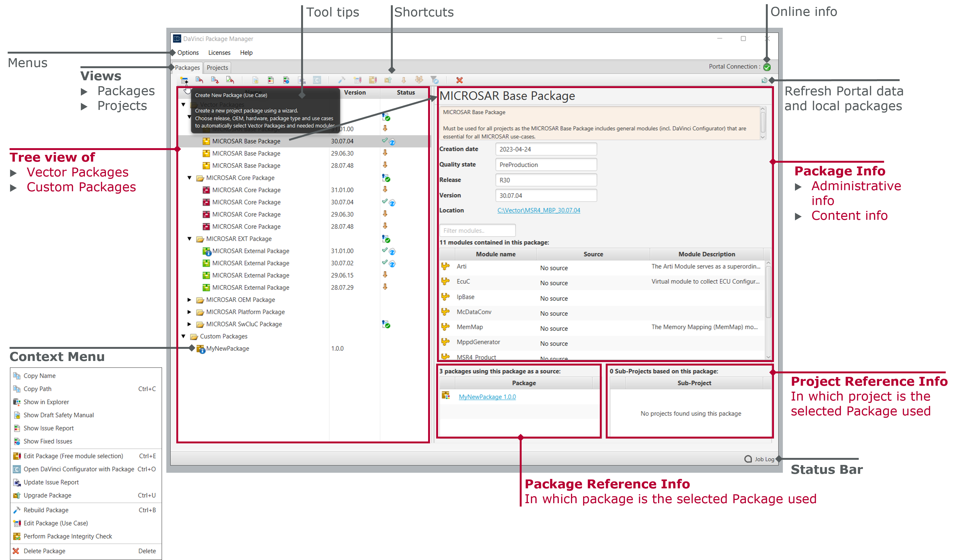This screenshot has width=957, height=560.
Task: Click download status icon for Base Package 29.06.30
Action: tap(385, 152)
